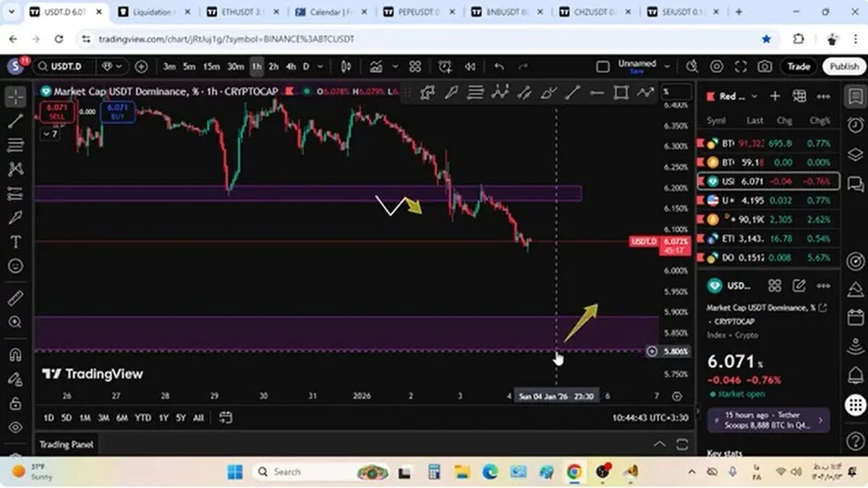Undo the last chart action
Viewport: 868px width, 488px height.
click(x=499, y=67)
